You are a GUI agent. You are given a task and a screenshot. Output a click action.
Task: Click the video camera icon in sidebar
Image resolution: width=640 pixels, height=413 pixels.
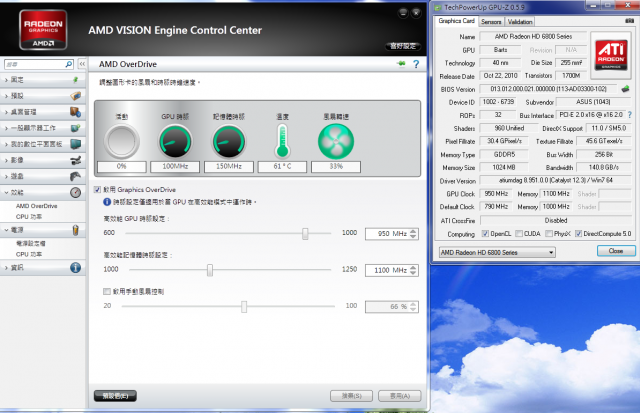pyautogui.click(x=76, y=160)
